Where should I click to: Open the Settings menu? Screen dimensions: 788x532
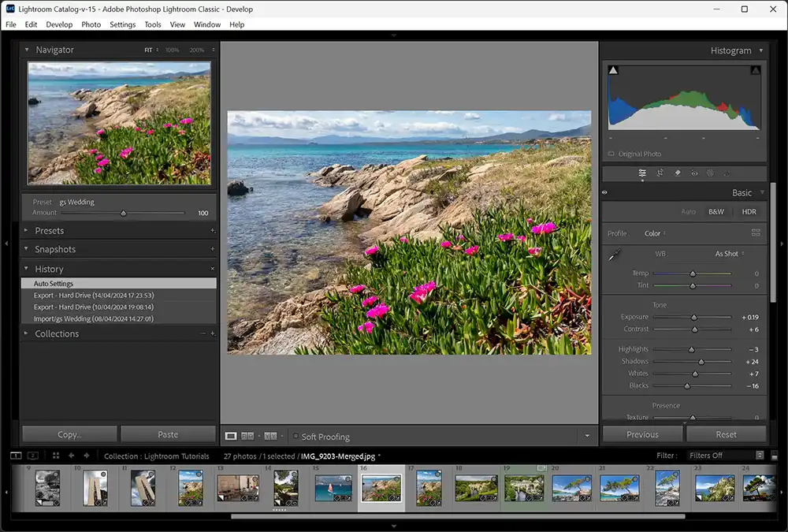(122, 24)
